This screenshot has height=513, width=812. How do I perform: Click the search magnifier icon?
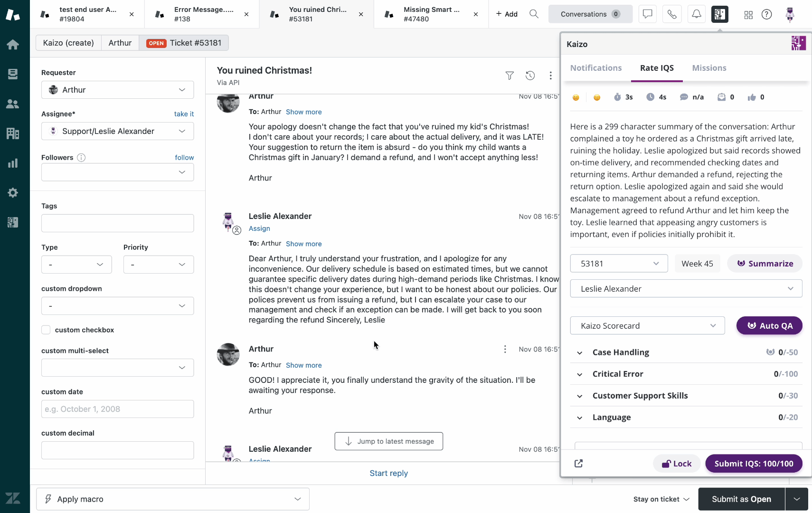(x=534, y=14)
